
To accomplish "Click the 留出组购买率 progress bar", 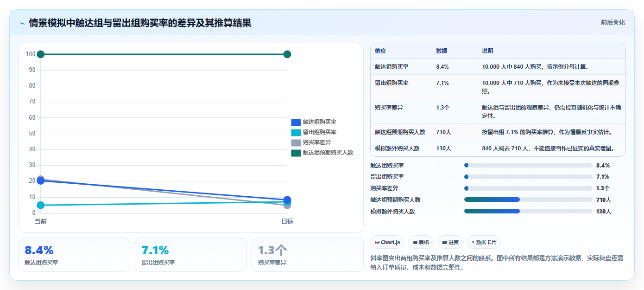I will [528, 177].
